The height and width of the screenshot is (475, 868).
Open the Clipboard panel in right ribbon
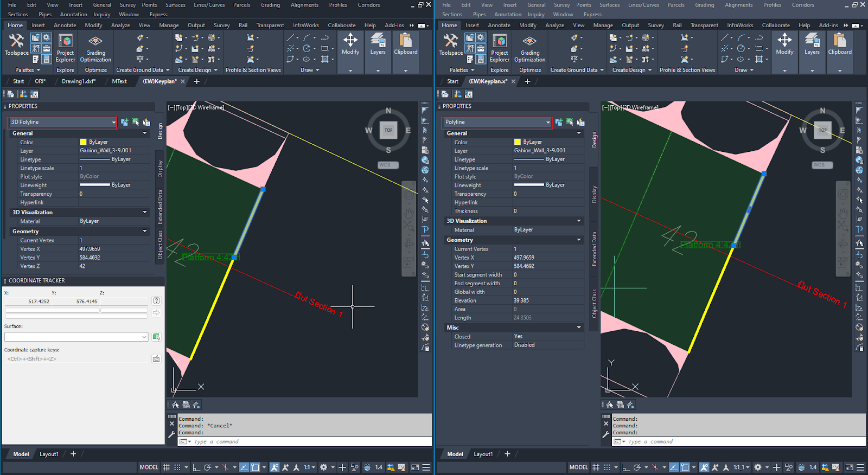tap(839, 44)
